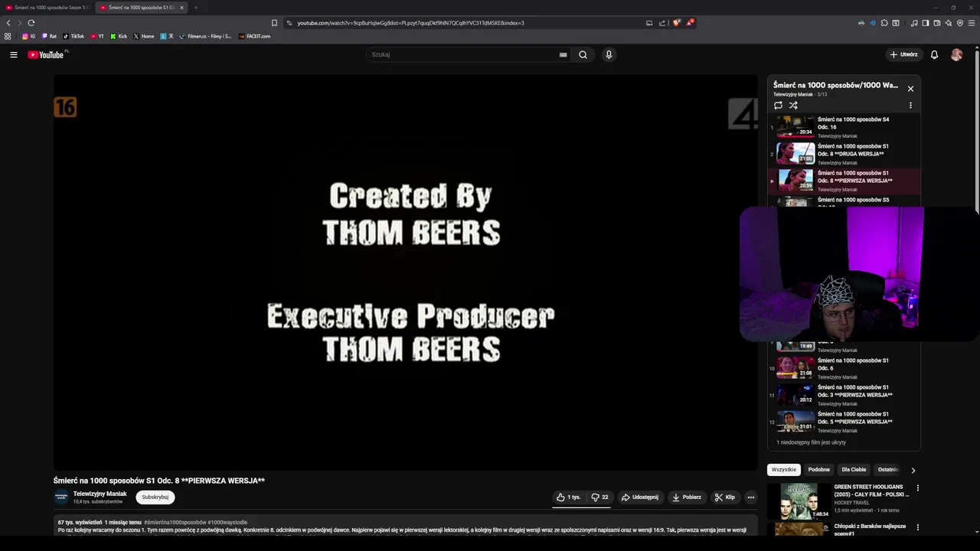Open the Leo AI sparkle icon

(949, 23)
